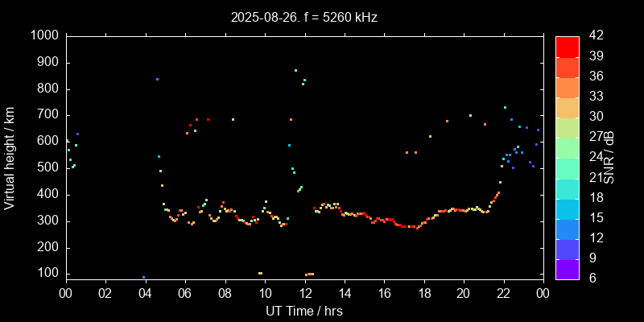Pick the yellow-green 27–30 dB colorbar band

coord(568,127)
